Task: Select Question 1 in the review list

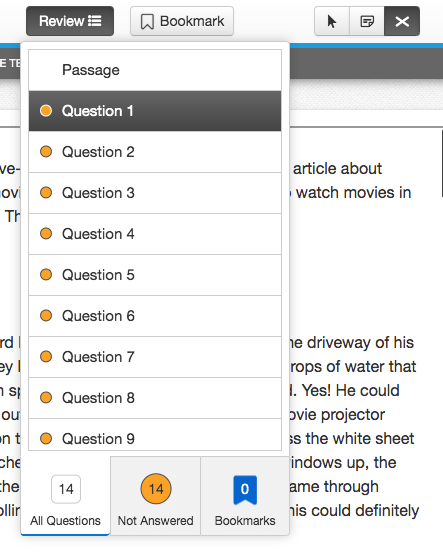Action: pyautogui.click(x=155, y=111)
